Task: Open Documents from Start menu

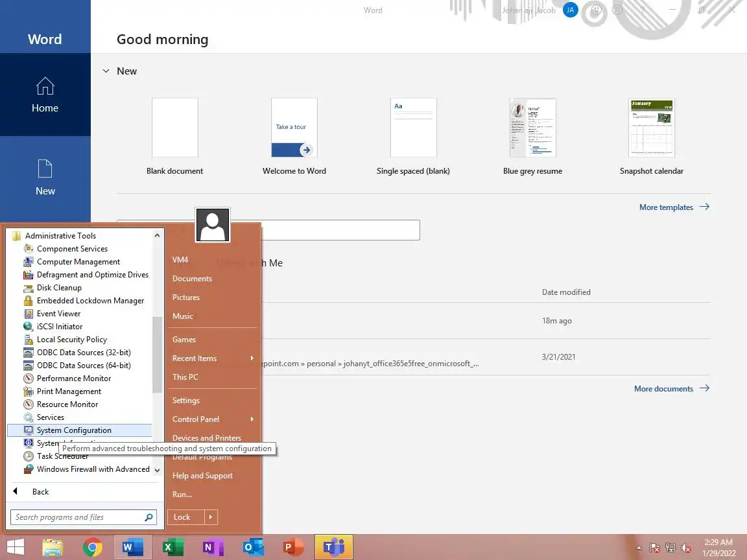Action: point(192,279)
